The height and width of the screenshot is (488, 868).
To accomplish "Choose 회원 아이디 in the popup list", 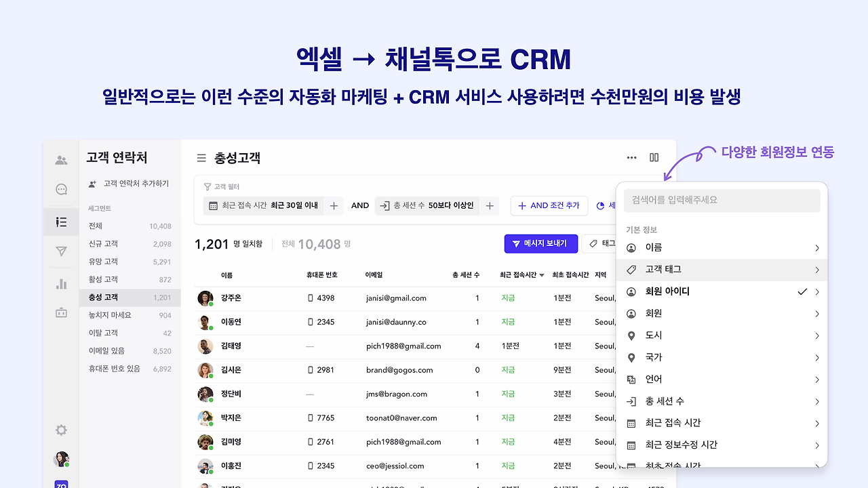I will [x=722, y=291].
